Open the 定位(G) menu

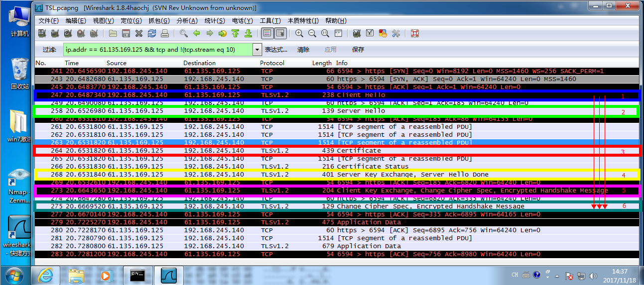131,21
